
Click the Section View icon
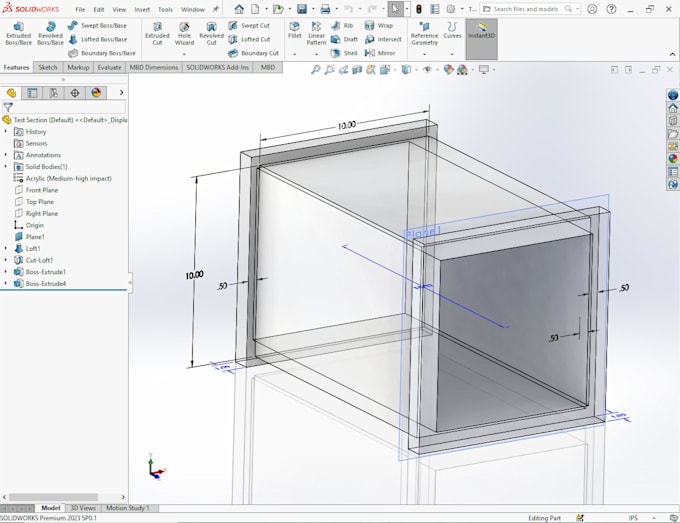click(x=357, y=69)
